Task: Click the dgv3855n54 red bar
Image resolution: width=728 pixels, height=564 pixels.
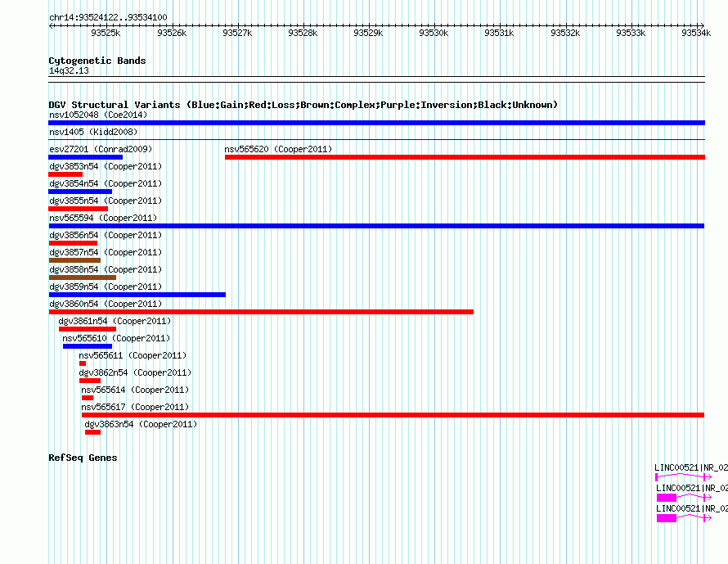Action: click(78, 209)
